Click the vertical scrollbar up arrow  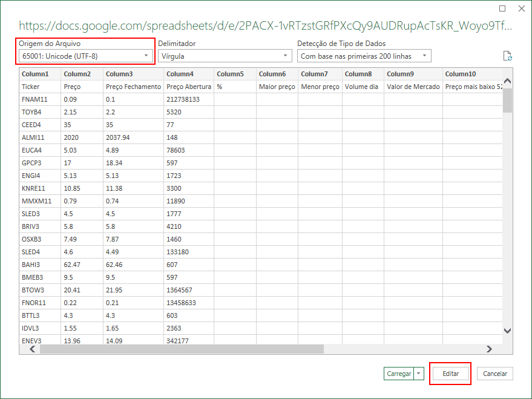click(x=507, y=81)
